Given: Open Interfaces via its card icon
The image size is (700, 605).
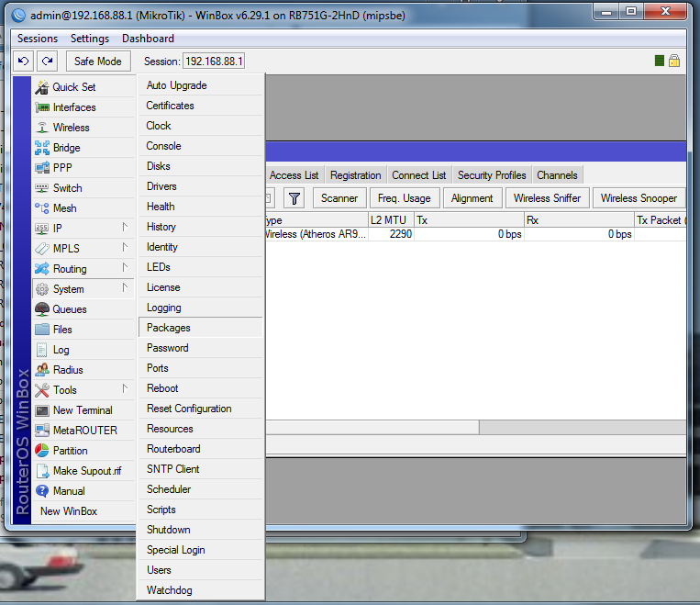Looking at the screenshot, I should 42,107.
